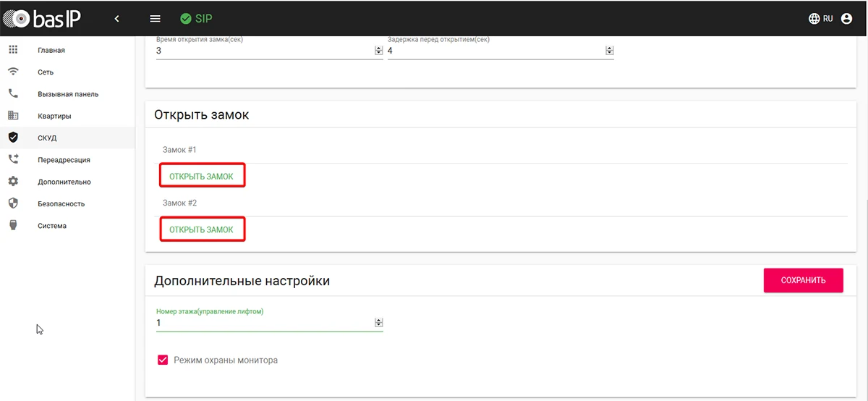Click the Система device icon

click(x=12, y=225)
